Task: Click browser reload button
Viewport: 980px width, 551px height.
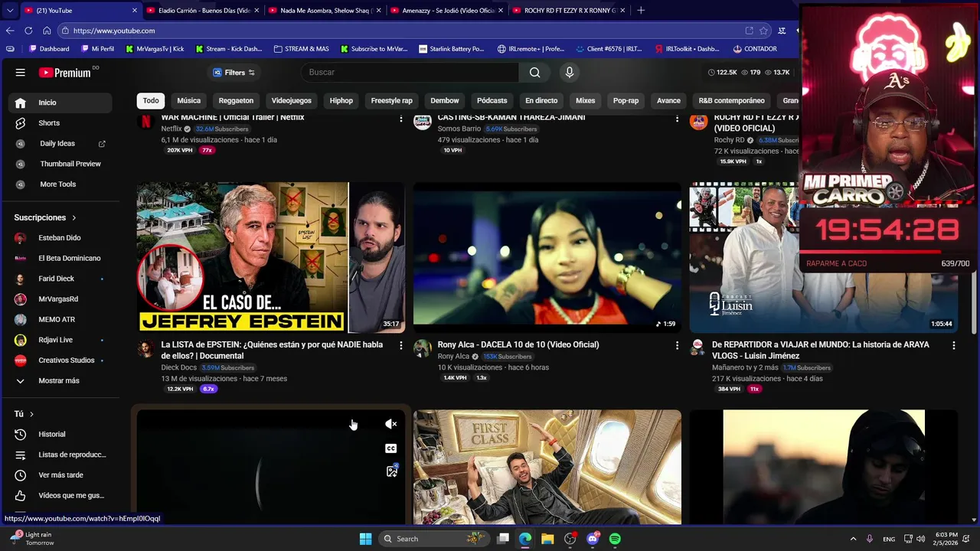Action: coord(28,31)
